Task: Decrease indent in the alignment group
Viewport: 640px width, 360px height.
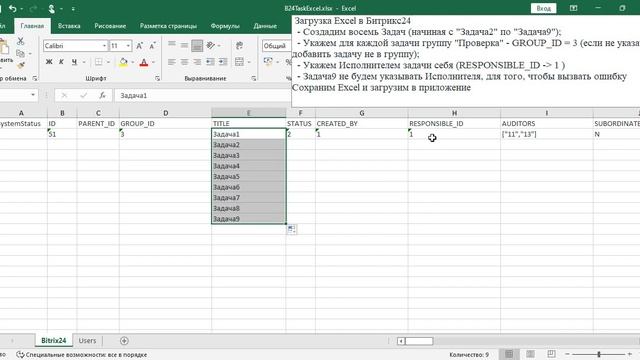Action: coord(210,62)
